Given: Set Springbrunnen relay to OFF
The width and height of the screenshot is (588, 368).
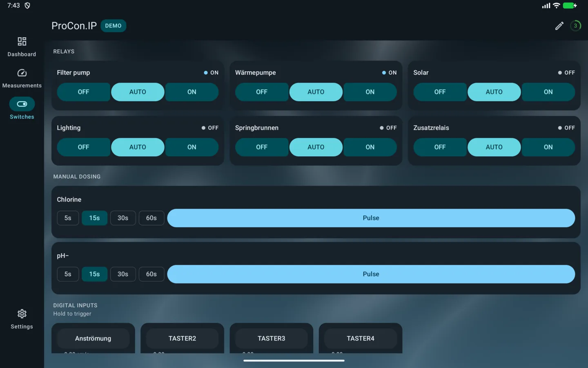Looking at the screenshot, I should coord(262,147).
